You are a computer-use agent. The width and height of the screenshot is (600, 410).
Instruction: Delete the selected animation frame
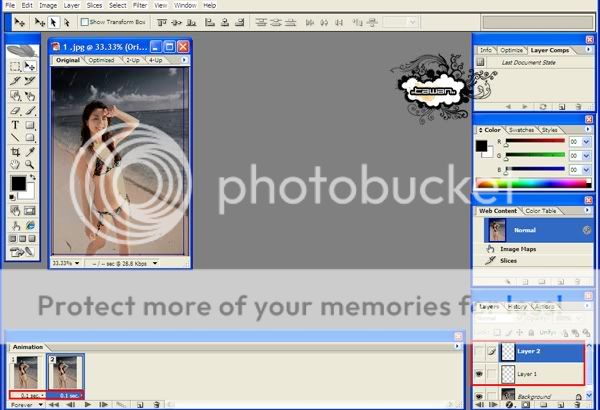158,404
